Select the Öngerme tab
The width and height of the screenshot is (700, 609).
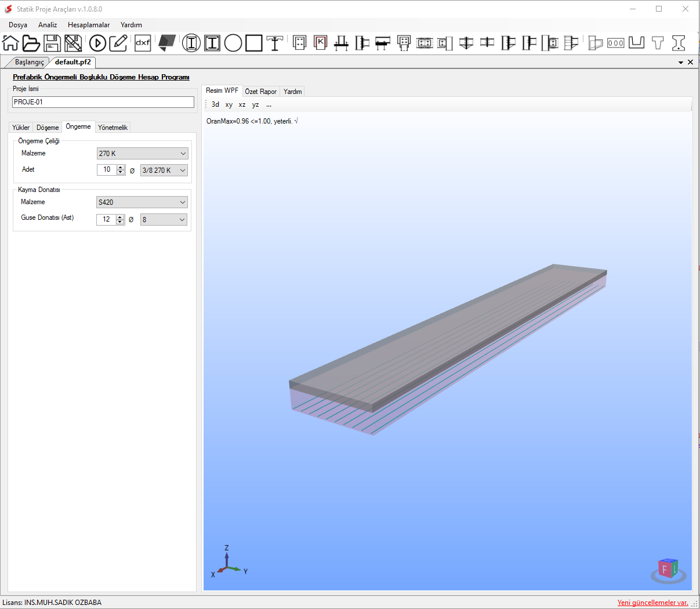point(78,126)
